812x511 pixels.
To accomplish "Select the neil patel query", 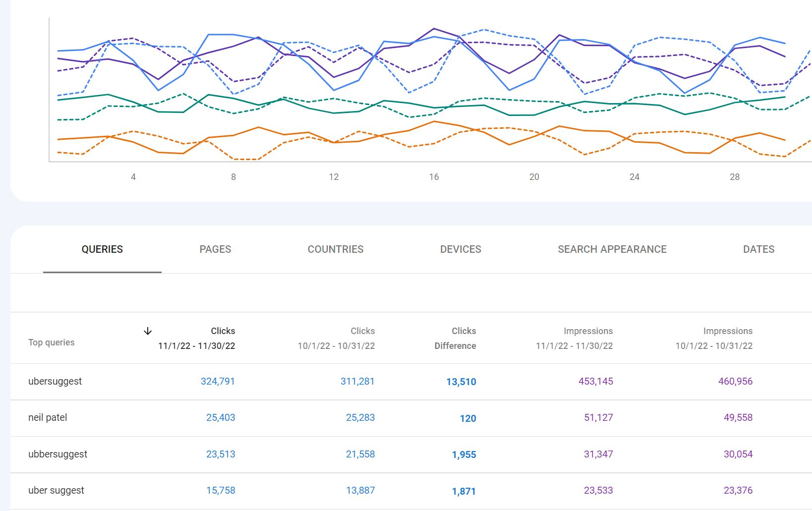I will click(48, 417).
